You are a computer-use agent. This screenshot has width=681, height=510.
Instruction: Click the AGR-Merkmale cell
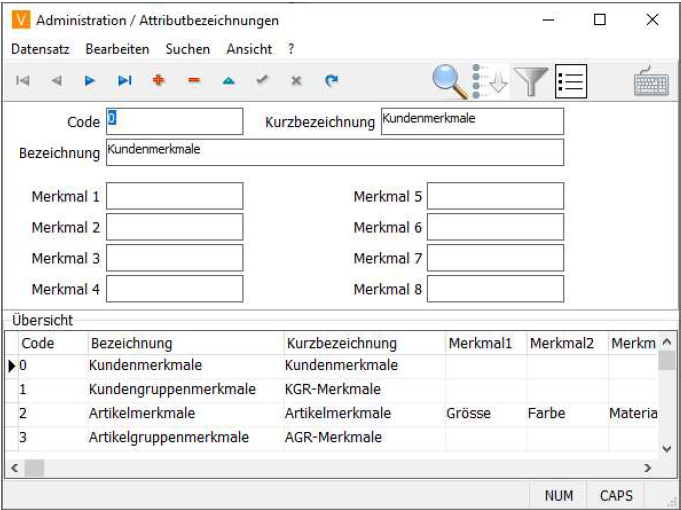pyautogui.click(x=364, y=437)
